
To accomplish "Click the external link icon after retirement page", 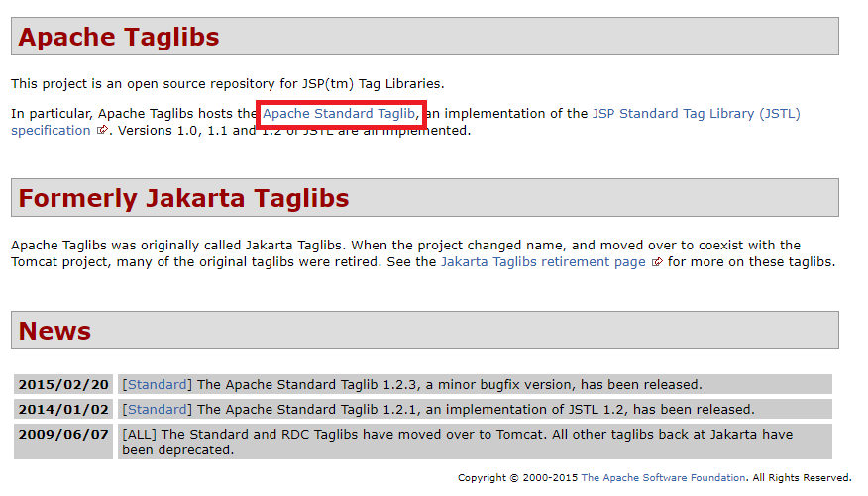I will pyautogui.click(x=657, y=262).
